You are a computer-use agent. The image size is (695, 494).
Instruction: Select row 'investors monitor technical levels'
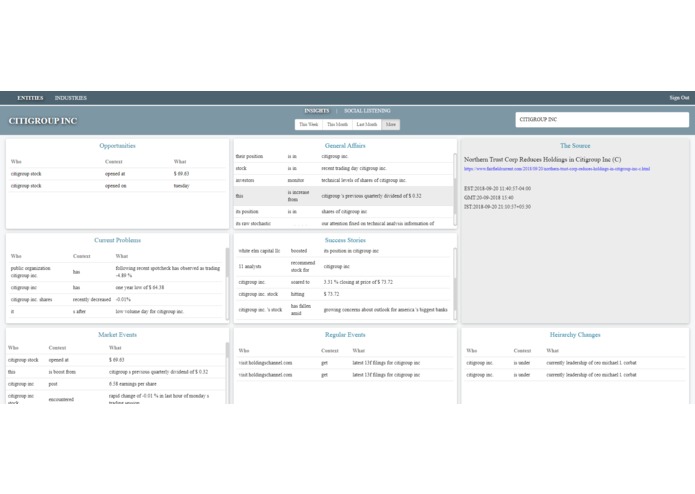click(343, 180)
